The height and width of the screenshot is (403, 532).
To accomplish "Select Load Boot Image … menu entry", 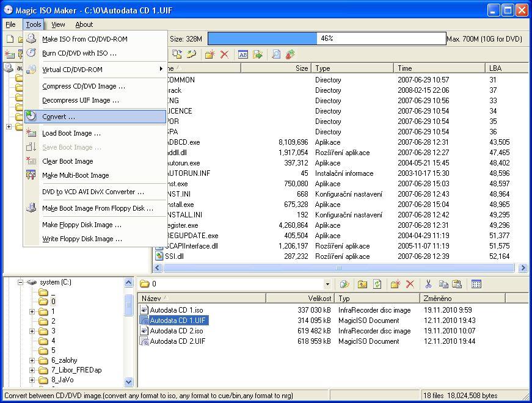I will tap(95, 133).
